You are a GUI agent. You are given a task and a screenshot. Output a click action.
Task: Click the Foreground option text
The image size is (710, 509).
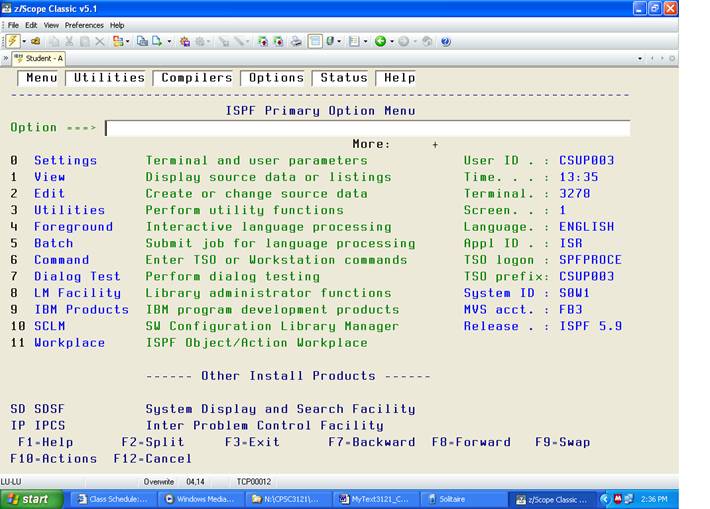[x=73, y=226]
